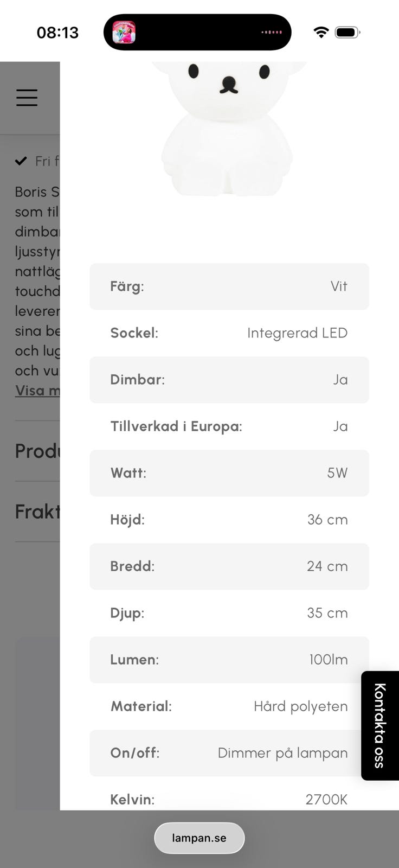The image size is (399, 868).
Task: Tap the app icon in Dynamic Island
Action: point(124,32)
